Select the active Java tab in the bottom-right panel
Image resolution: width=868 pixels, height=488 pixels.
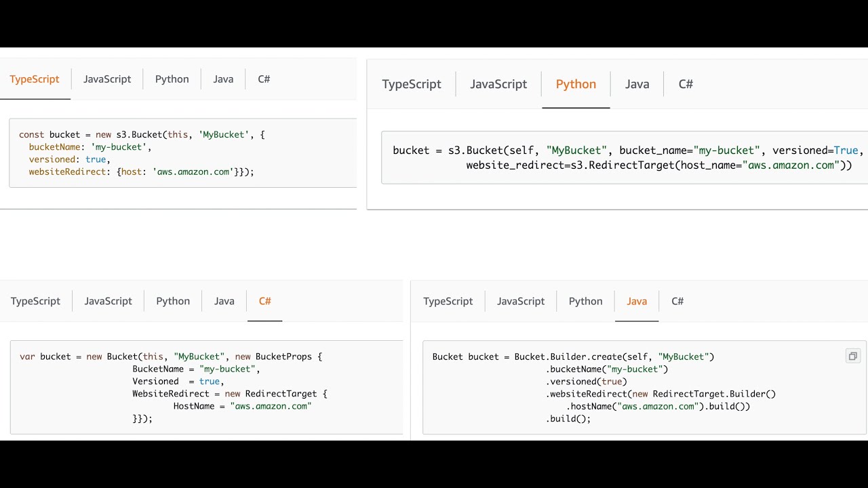point(637,301)
